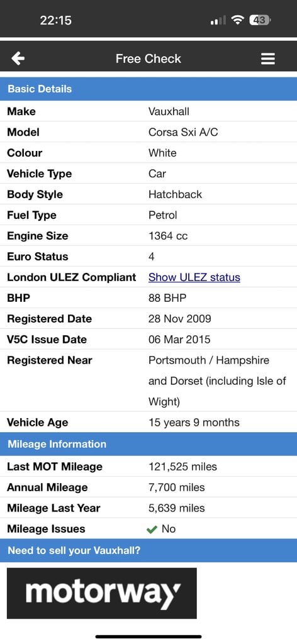
Task: Tap the back arrow icon
Action: click(18, 58)
